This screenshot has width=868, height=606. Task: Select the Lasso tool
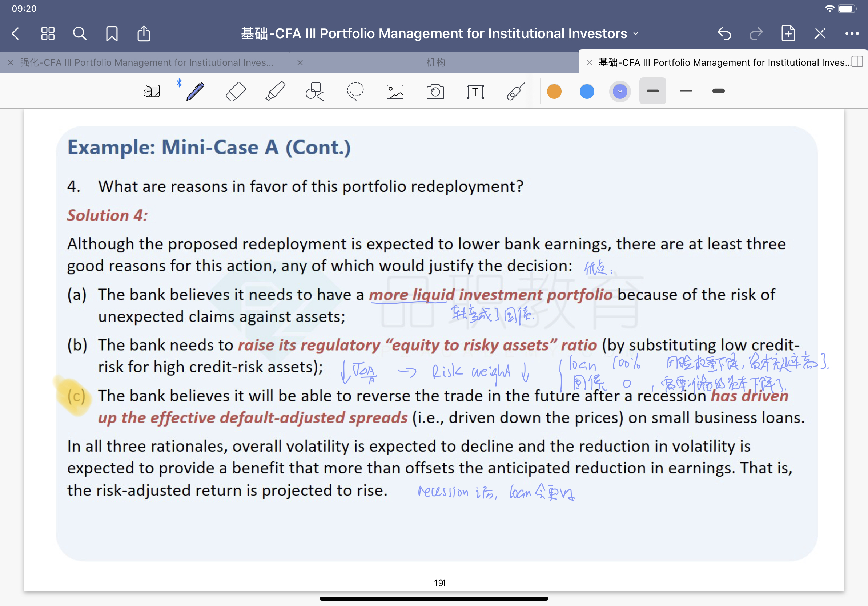355,91
